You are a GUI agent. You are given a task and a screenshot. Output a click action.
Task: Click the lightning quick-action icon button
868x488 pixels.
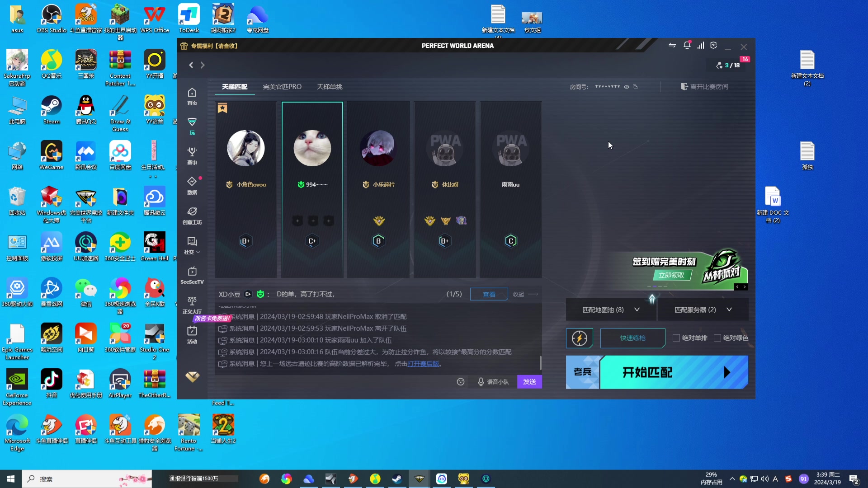579,338
